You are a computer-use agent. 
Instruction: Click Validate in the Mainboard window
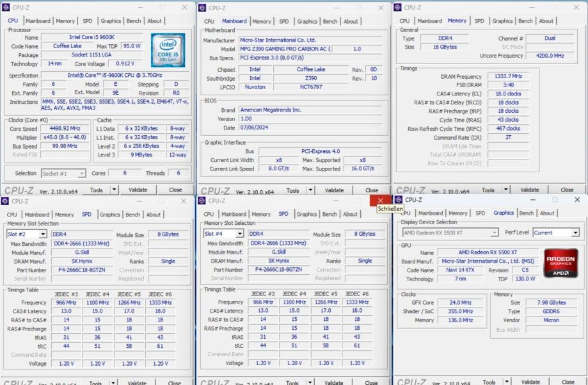[x=334, y=190]
